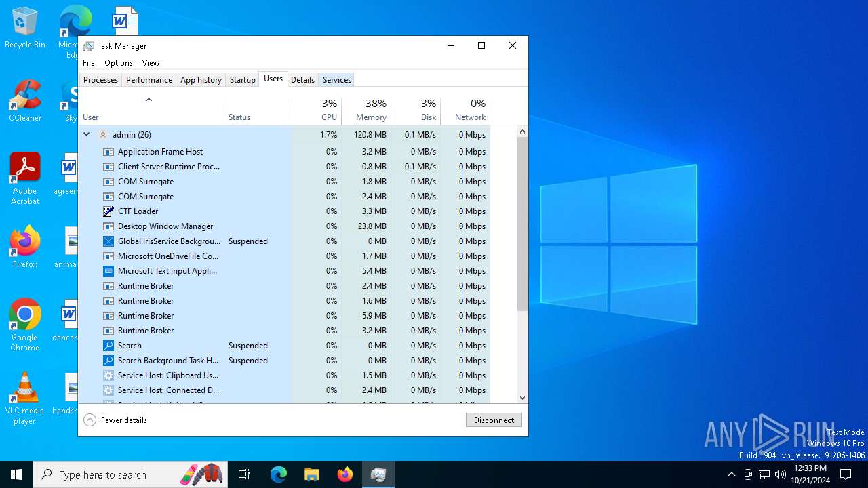The image size is (868, 488).
Task: Click the scrollbar down arrow
Action: pos(522,398)
